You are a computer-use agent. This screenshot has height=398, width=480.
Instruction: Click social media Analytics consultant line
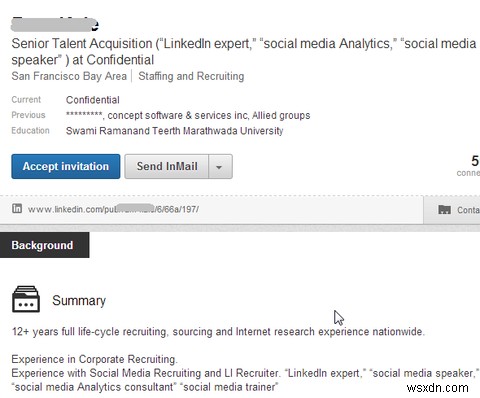(145, 387)
